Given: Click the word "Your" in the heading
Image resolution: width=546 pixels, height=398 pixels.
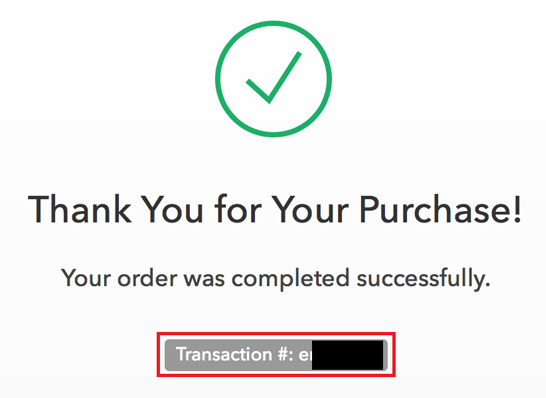Looking at the screenshot, I should (x=310, y=210).
